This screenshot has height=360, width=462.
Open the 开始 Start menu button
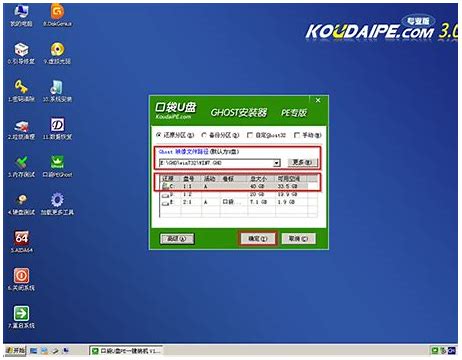point(16,350)
